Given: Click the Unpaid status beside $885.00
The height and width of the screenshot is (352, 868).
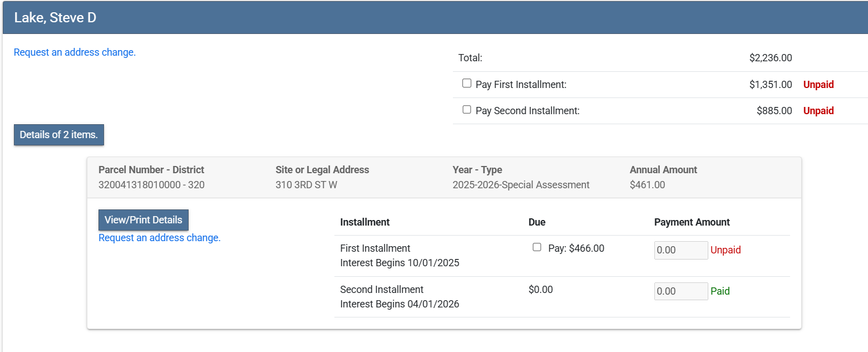Looking at the screenshot, I should (x=818, y=111).
